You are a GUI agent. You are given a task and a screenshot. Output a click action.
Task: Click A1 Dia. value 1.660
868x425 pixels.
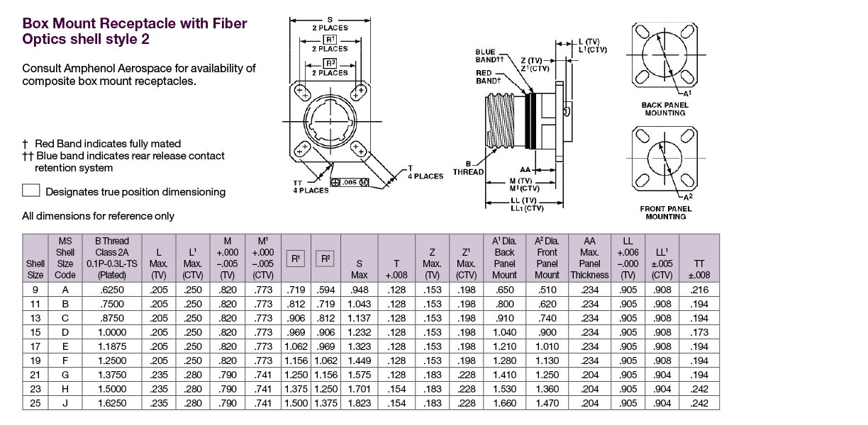504,403
